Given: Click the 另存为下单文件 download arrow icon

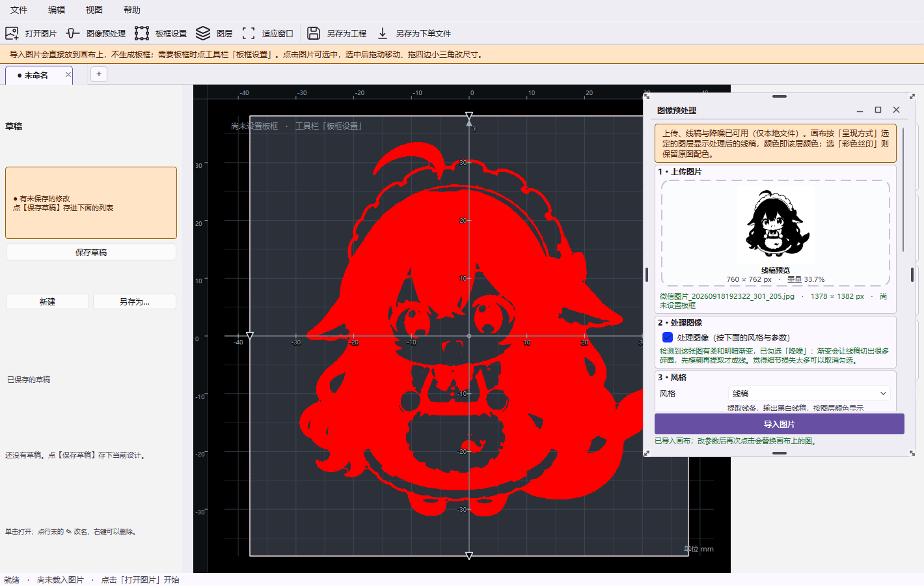Looking at the screenshot, I should pos(383,33).
